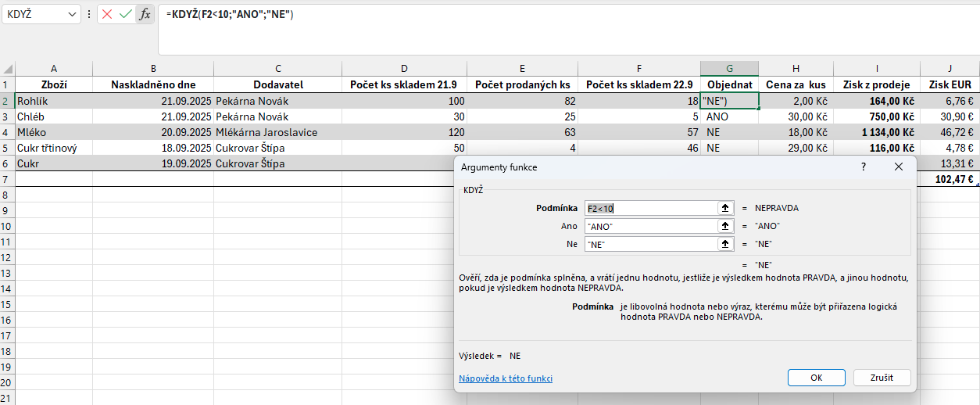Click the formula bar text
Viewport: 980px width, 405px height.
click(230, 14)
